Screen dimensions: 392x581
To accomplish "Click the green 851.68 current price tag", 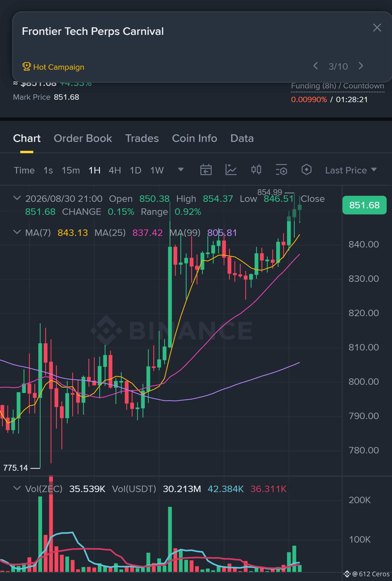I will [364, 205].
